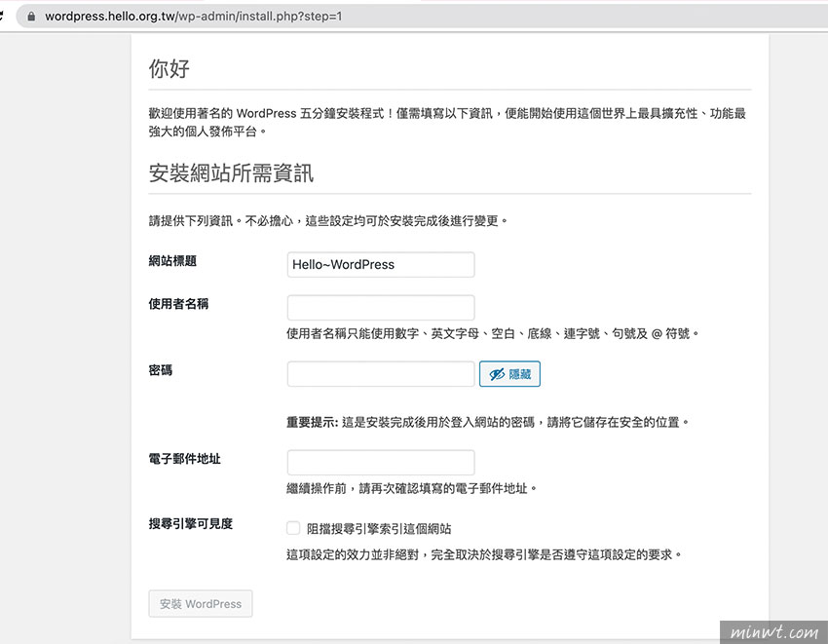Focus the 使用者名稱 input field
Screen dimensions: 828x644
(x=381, y=308)
